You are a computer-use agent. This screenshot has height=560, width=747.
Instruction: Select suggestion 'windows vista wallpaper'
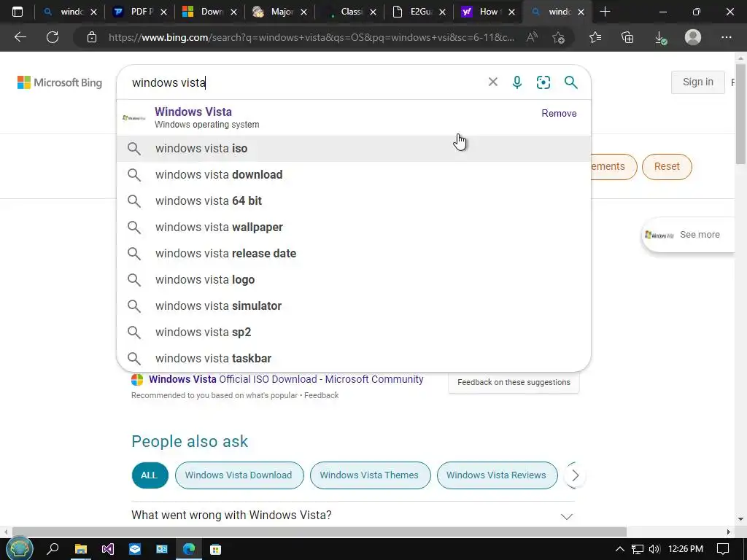click(354, 227)
